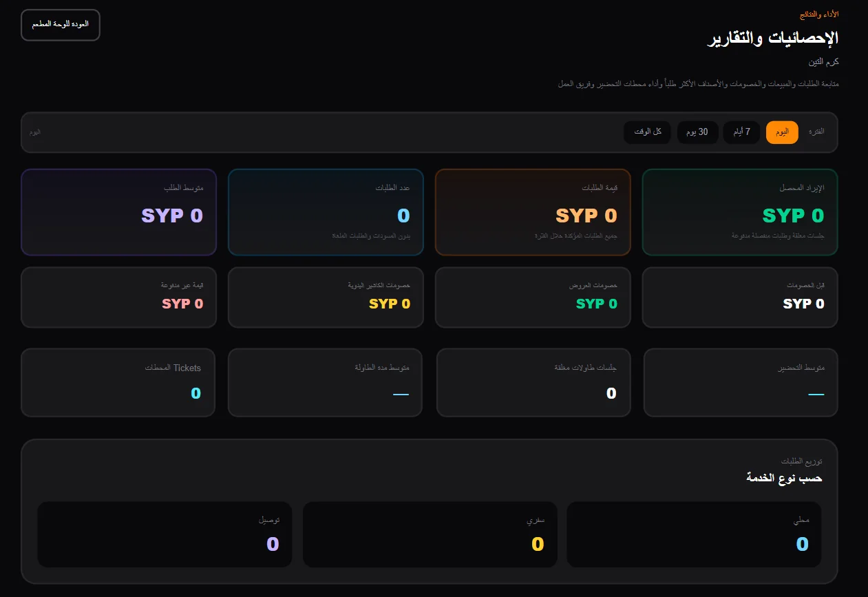Screen dimensions: 868x597
Task: Open the قيمة غير مدفوعة unpaid value card
Action: (118, 297)
